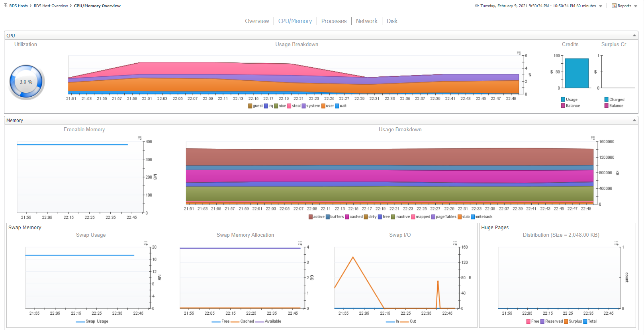Switch to the Network tab
644x335 pixels.
(366, 21)
